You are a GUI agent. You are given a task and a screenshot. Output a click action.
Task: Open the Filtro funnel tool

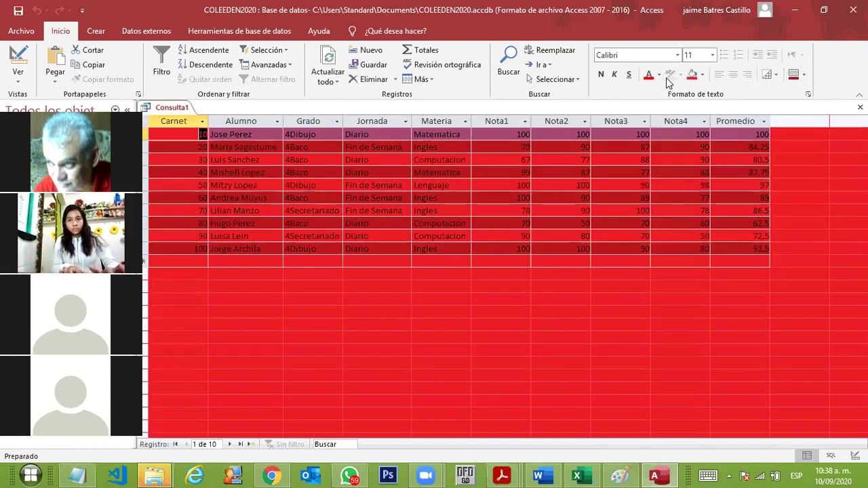click(161, 62)
